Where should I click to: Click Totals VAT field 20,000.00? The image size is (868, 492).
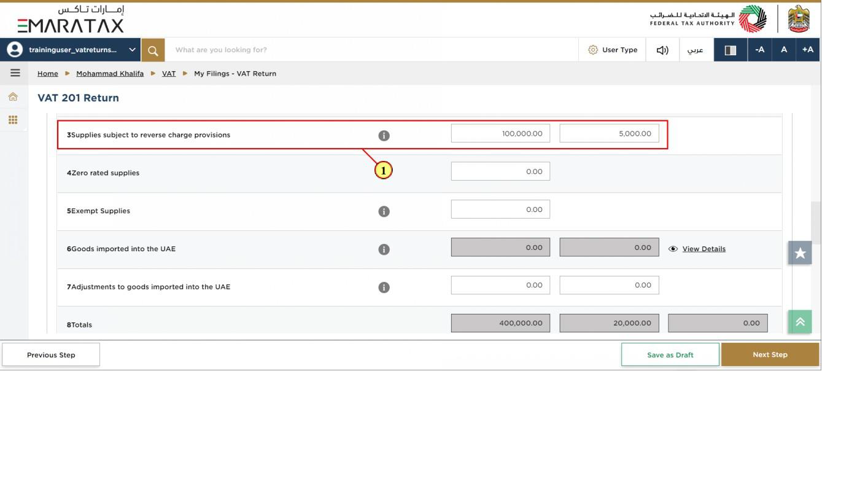point(609,323)
